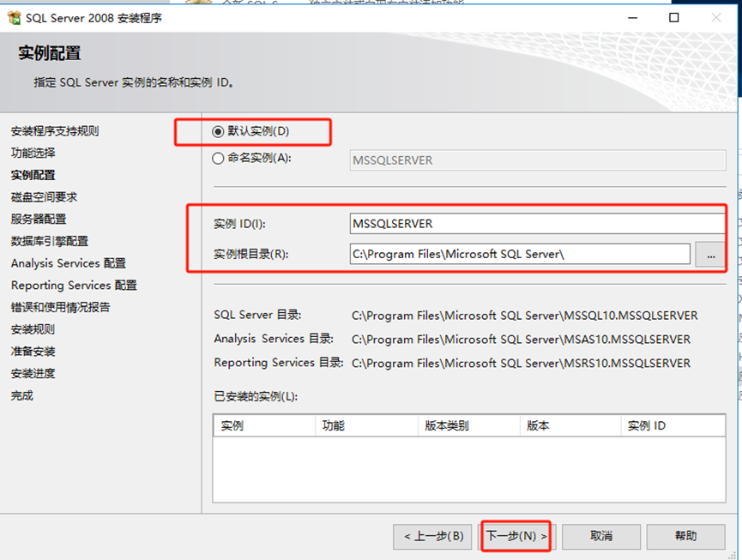Select the 准备安装 step

point(33,352)
